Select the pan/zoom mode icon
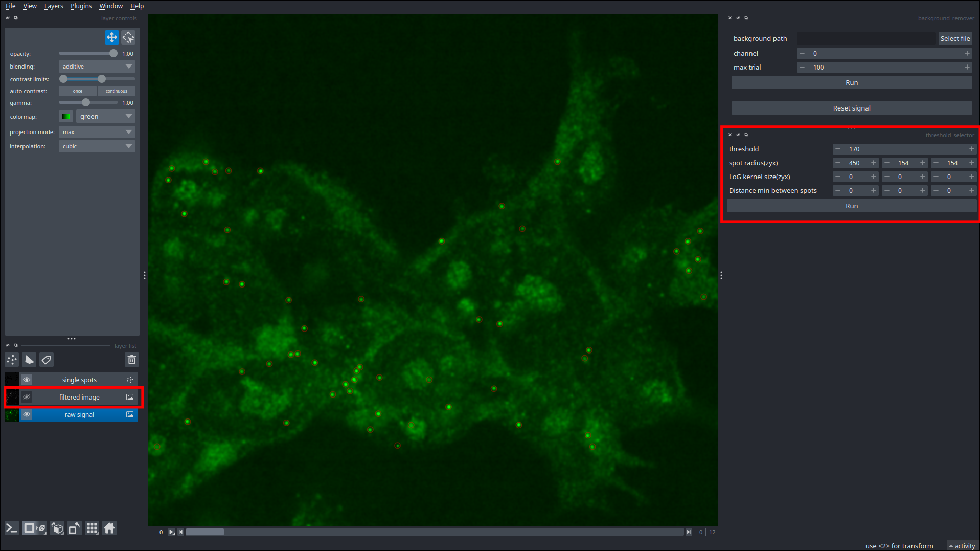980x551 pixels. pos(111,37)
